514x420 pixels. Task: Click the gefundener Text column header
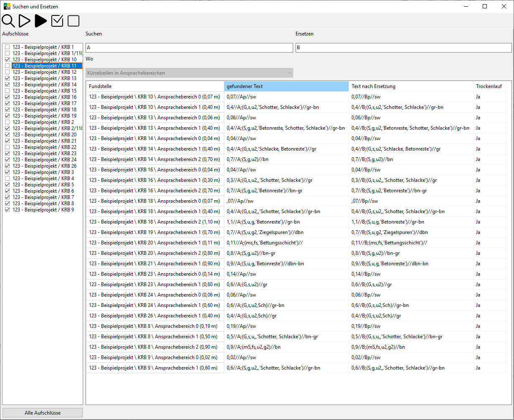(286, 86)
